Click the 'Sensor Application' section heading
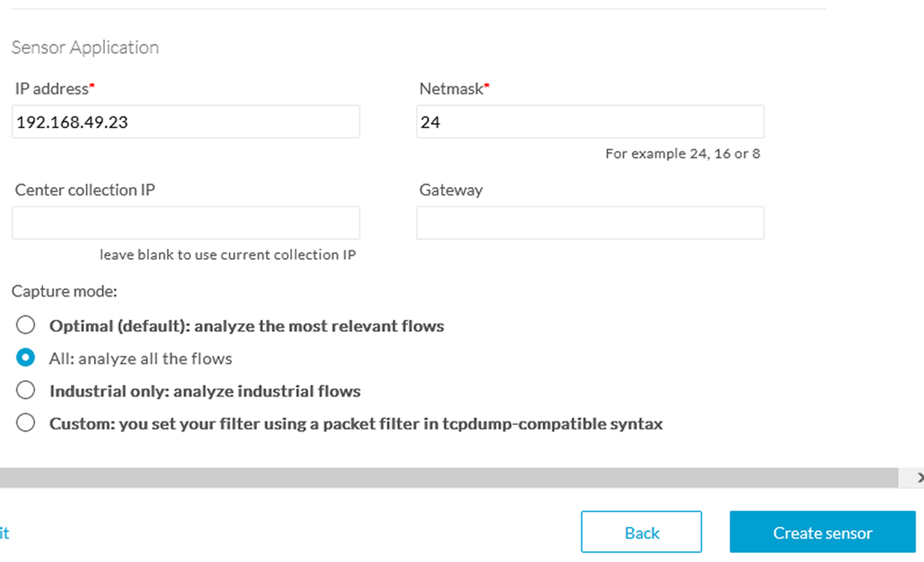The image size is (924, 562). tap(85, 48)
